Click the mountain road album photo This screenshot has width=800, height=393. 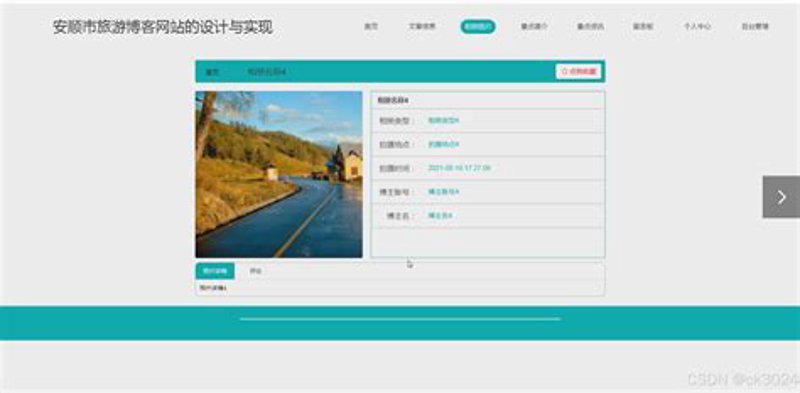(x=279, y=175)
